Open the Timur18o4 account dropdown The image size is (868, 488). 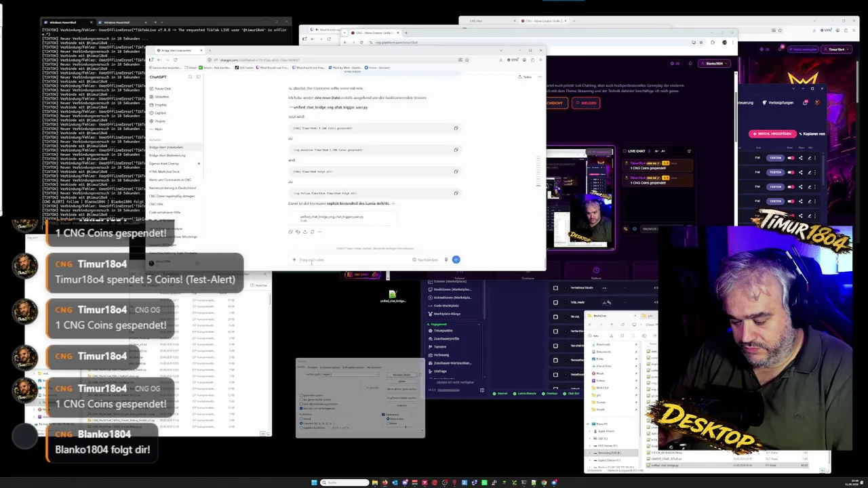[x=836, y=49]
